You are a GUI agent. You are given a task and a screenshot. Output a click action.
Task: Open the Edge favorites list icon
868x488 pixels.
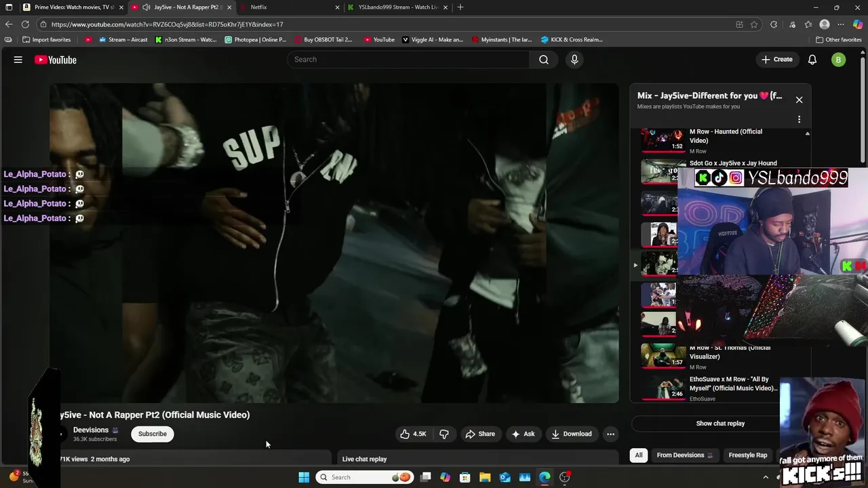pos(808,24)
